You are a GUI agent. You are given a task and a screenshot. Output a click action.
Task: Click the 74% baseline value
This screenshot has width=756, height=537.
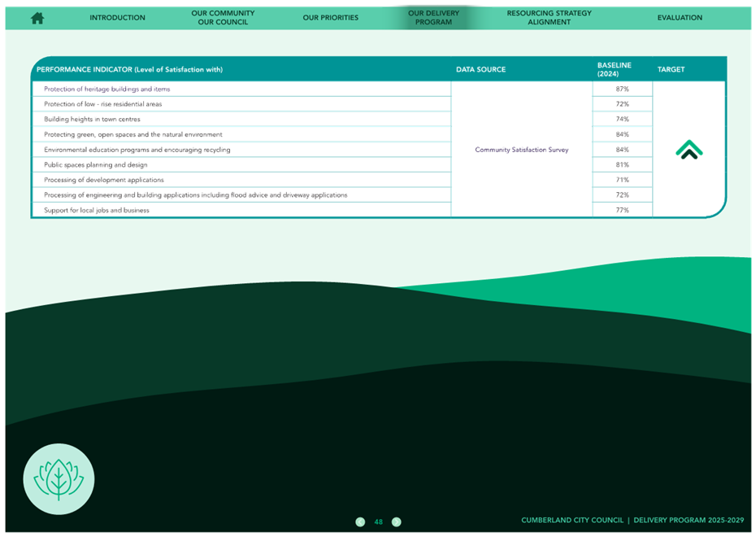click(622, 119)
